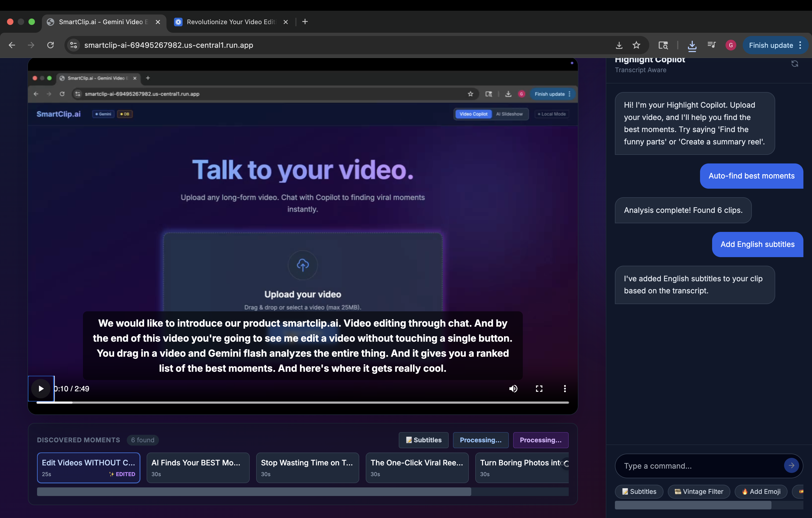Send the command with the arrow button
This screenshot has height=518, width=812.
pyautogui.click(x=791, y=465)
